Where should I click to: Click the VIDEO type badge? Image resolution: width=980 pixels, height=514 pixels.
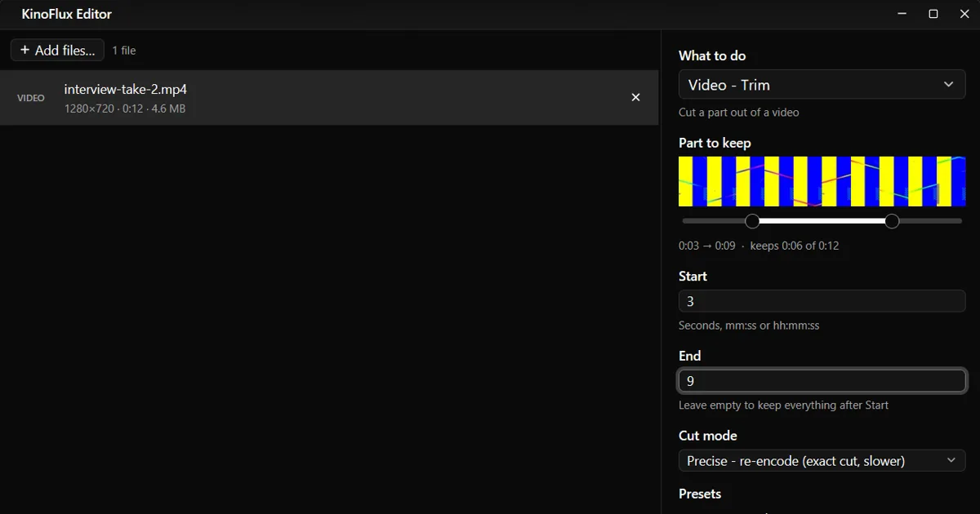coord(31,98)
